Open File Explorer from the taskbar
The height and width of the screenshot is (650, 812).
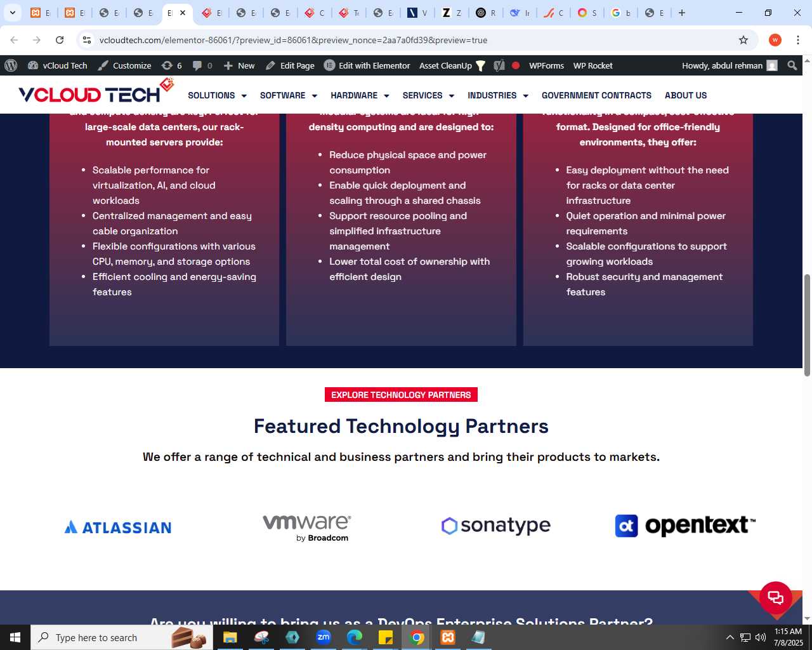[230, 637]
